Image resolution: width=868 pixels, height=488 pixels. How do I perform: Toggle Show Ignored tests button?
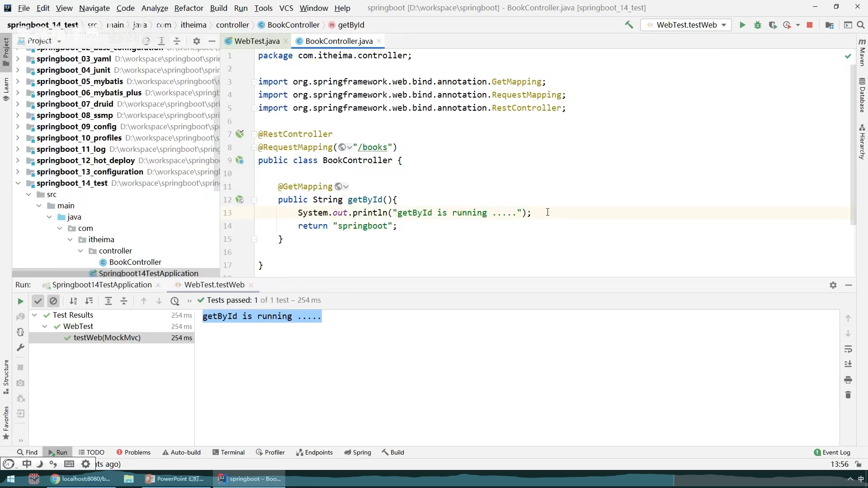(x=53, y=301)
